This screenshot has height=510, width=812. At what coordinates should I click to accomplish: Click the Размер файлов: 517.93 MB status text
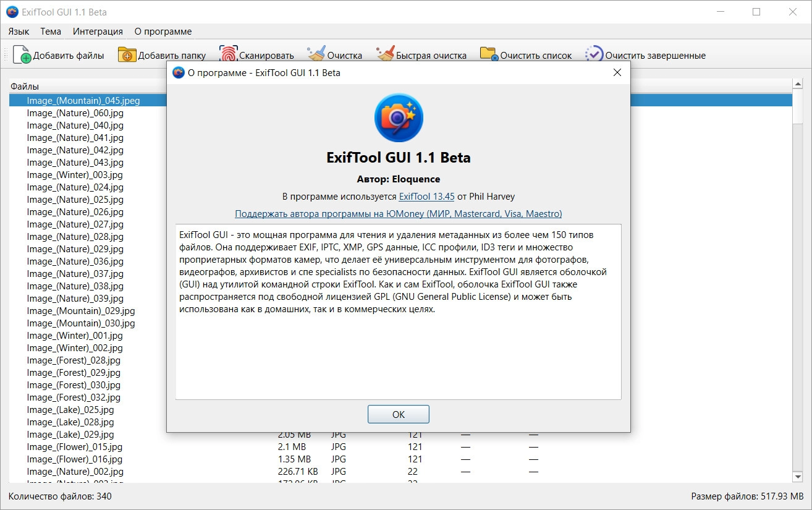(748, 496)
